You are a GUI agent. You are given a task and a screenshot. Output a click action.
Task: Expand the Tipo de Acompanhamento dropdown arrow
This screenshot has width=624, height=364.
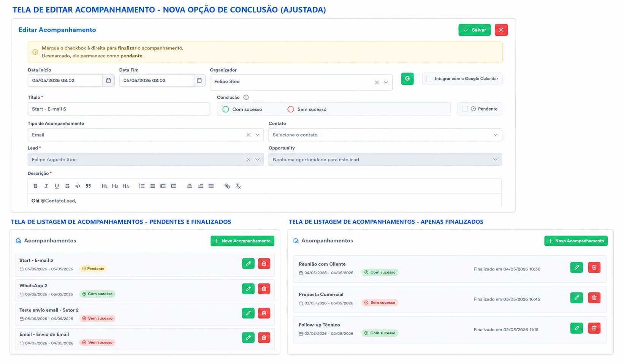[x=258, y=135]
